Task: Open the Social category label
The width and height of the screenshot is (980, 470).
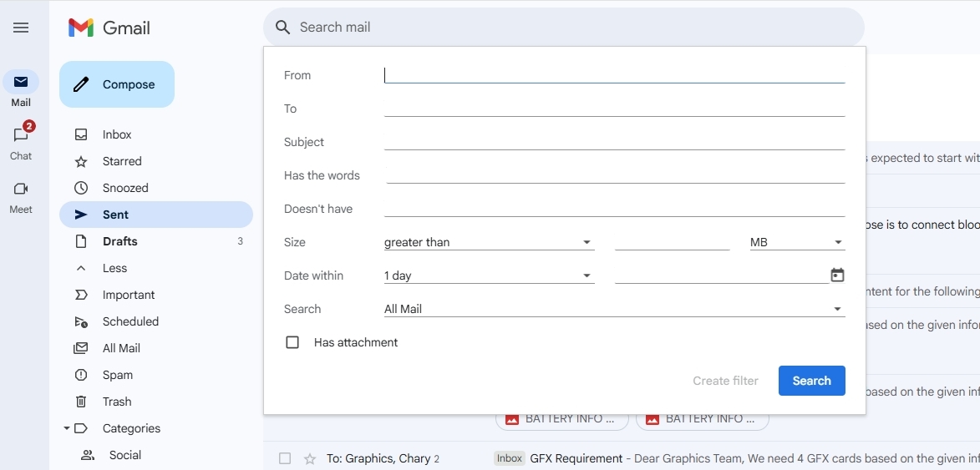Action: click(125, 455)
